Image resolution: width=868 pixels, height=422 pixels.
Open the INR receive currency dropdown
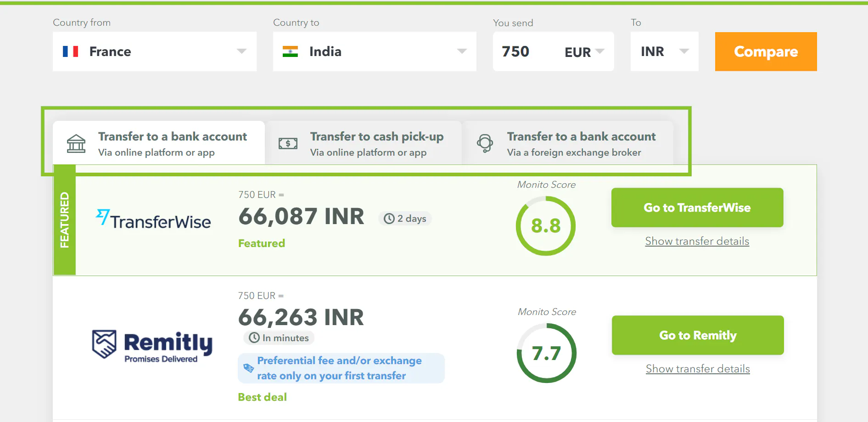pos(665,51)
